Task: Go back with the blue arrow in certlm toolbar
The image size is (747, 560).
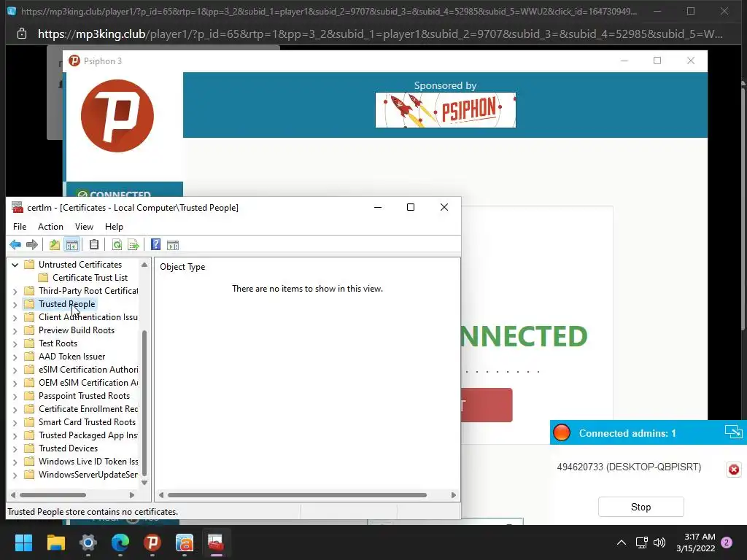Action: (15, 245)
